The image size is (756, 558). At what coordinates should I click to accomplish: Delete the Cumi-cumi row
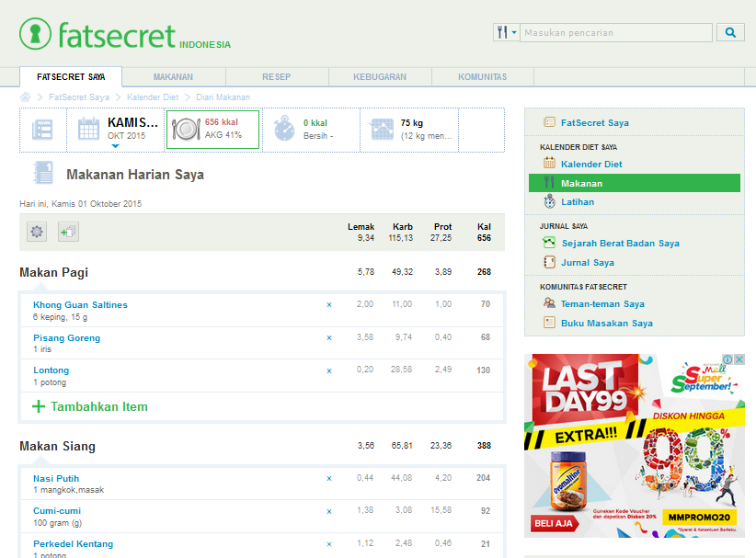coord(329,511)
